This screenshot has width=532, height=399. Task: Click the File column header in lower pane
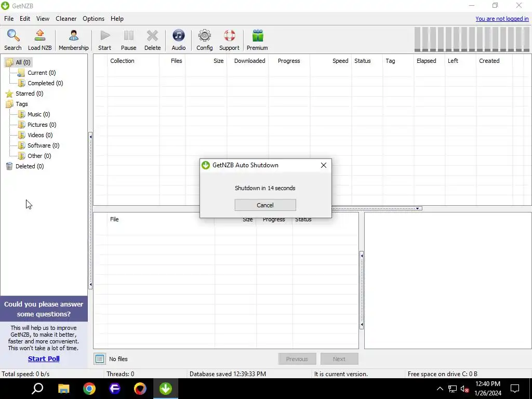pos(161,220)
